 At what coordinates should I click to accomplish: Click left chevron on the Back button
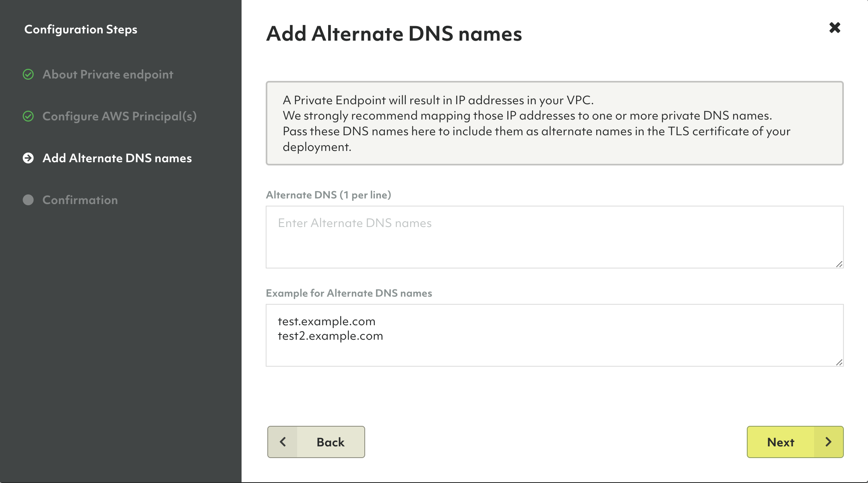283,442
